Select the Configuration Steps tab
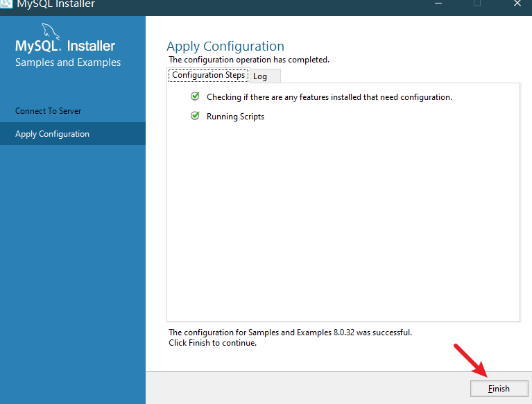 tap(208, 75)
